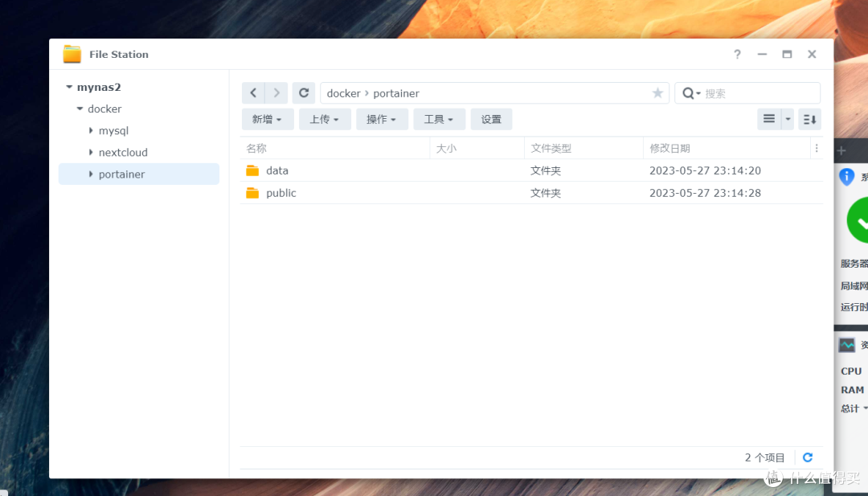Open the 总计 dropdown in widget
868x496 pixels.
coord(854,408)
